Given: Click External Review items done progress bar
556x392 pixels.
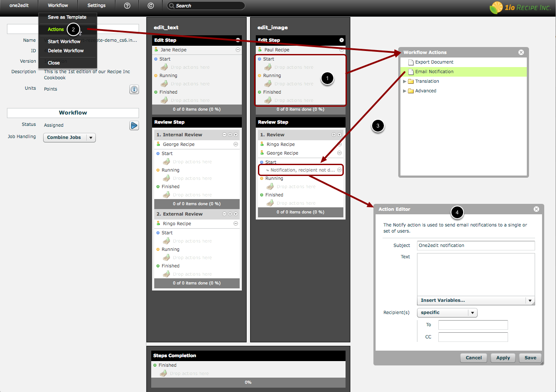Looking at the screenshot, I should point(196,283).
